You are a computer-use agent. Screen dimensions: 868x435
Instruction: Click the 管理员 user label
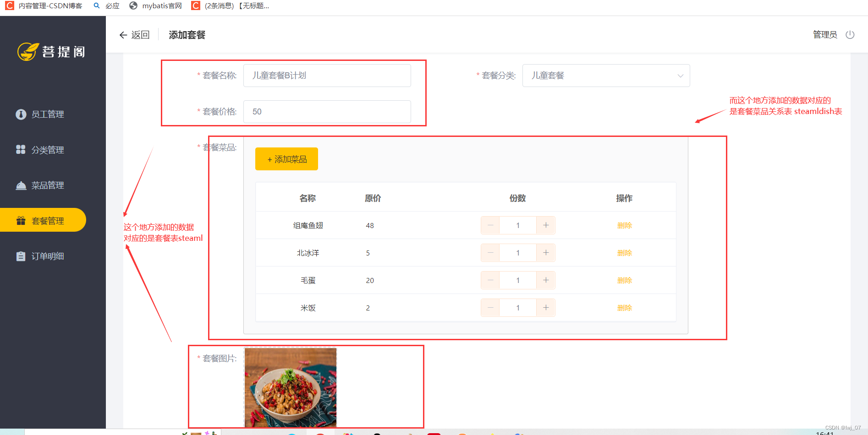825,35
